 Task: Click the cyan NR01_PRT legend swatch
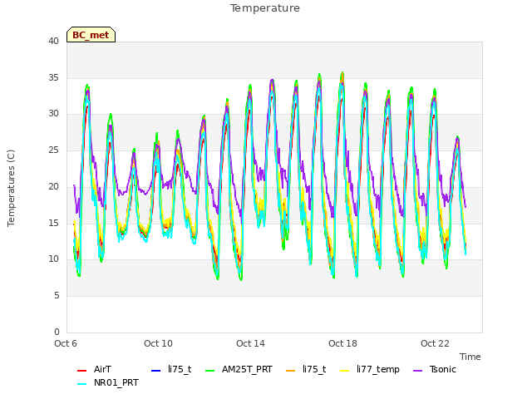point(81,384)
